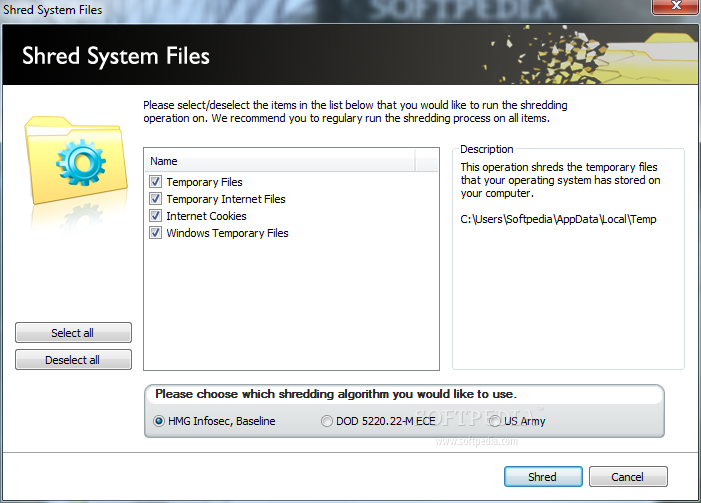Toggle the Windows Temporary Files checkbox
701x503 pixels.
155,232
